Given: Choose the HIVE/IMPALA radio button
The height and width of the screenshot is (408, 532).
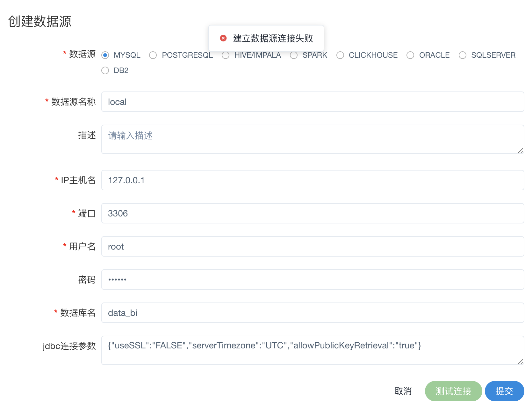Looking at the screenshot, I should 226,55.
